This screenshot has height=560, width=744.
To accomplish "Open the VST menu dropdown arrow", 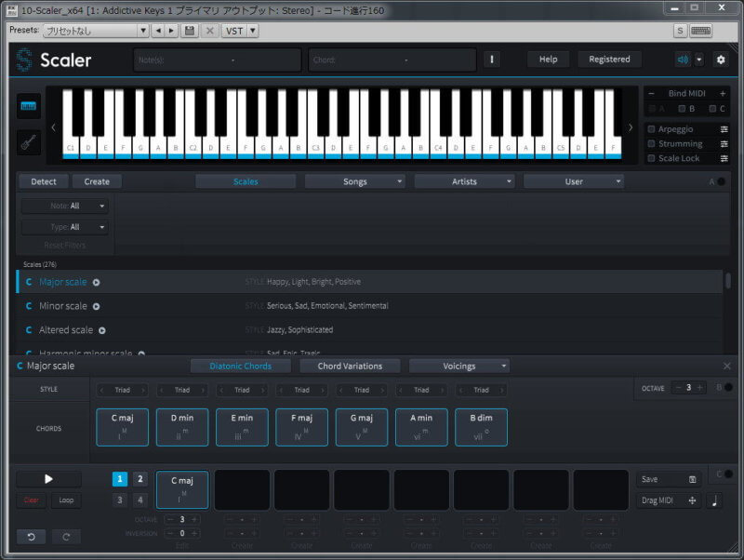I will pos(253,31).
